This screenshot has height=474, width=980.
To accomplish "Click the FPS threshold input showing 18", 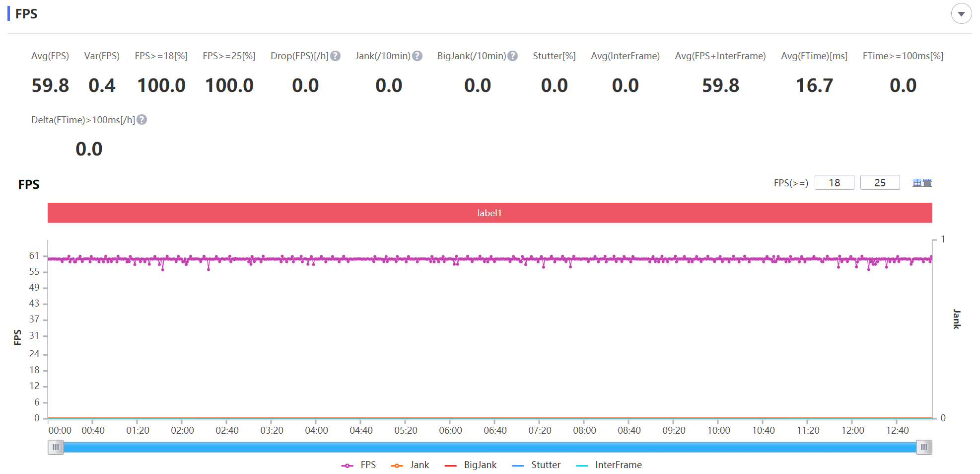I will tap(835, 183).
